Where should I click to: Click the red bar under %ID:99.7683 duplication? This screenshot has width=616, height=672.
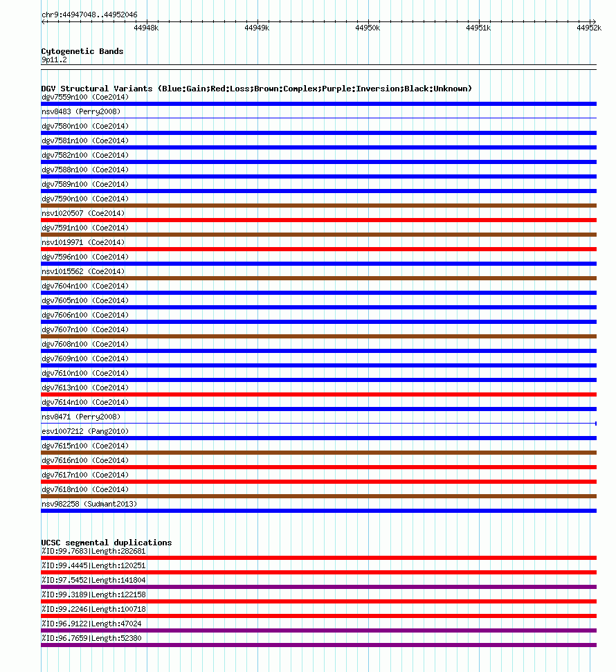pos(319,558)
